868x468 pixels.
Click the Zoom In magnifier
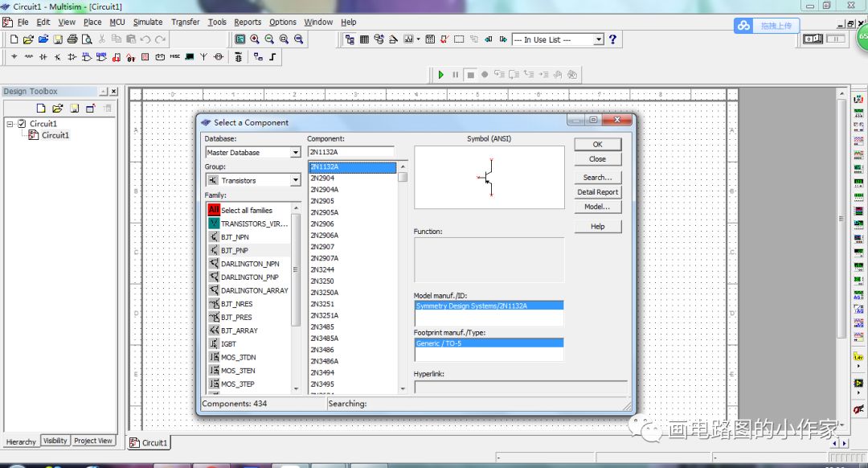tap(255, 39)
